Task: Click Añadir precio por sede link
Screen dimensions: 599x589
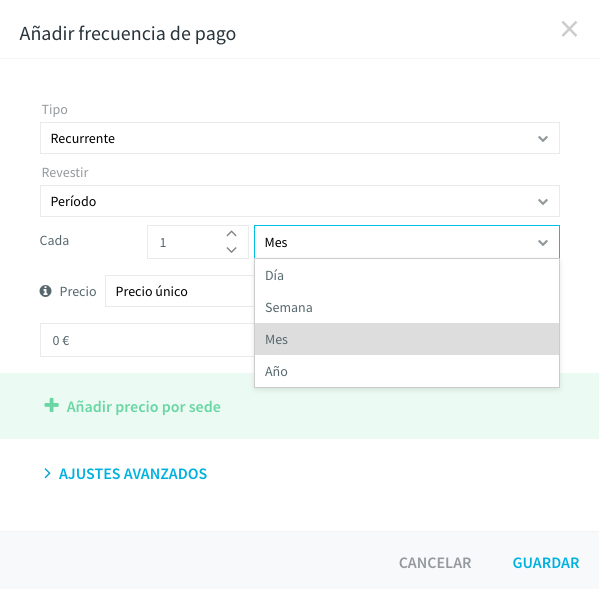Action: [x=144, y=407]
